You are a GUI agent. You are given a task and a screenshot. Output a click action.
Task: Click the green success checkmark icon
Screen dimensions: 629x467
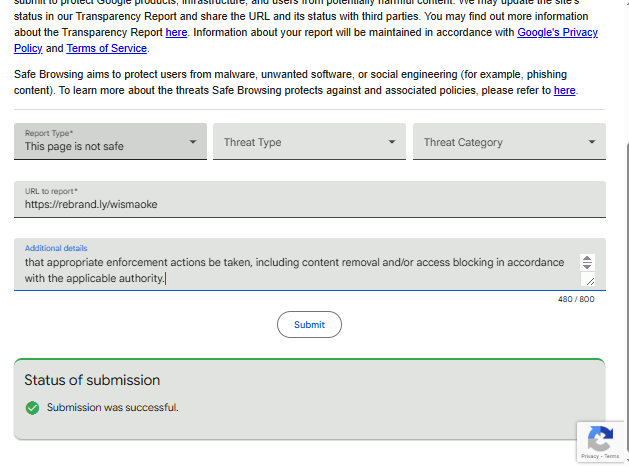(32, 408)
